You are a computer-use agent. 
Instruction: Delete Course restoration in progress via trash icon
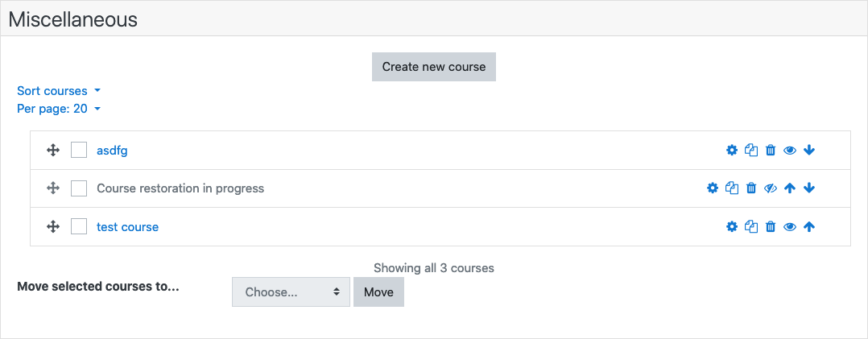pos(751,188)
